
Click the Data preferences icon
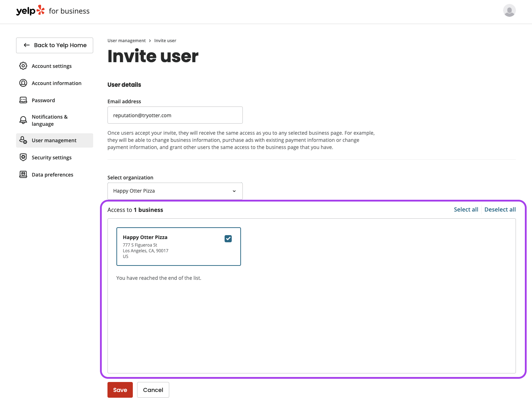coord(23,174)
